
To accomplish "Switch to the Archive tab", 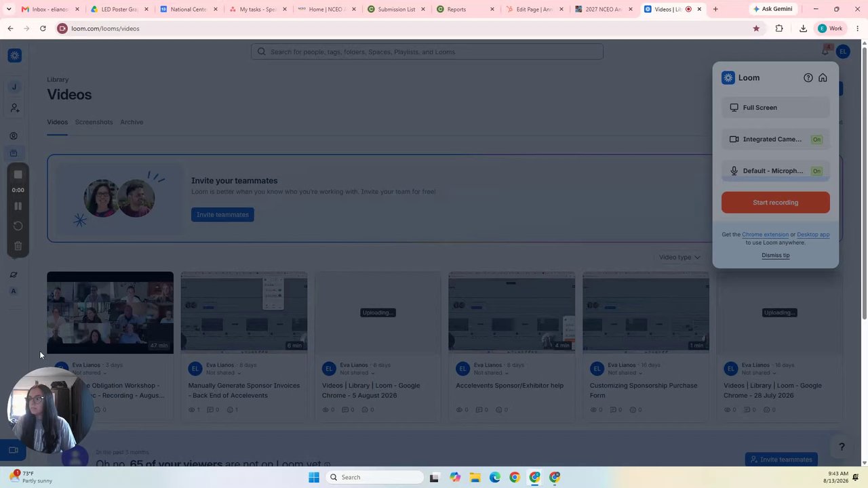I will [132, 122].
